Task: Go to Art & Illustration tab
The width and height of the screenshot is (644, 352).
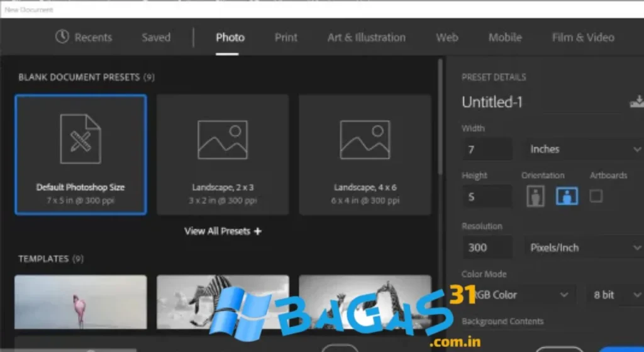Action: pos(367,37)
